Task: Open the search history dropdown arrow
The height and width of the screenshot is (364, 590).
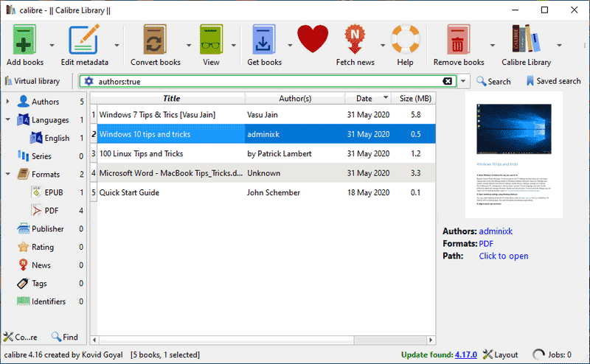Action: (x=463, y=81)
